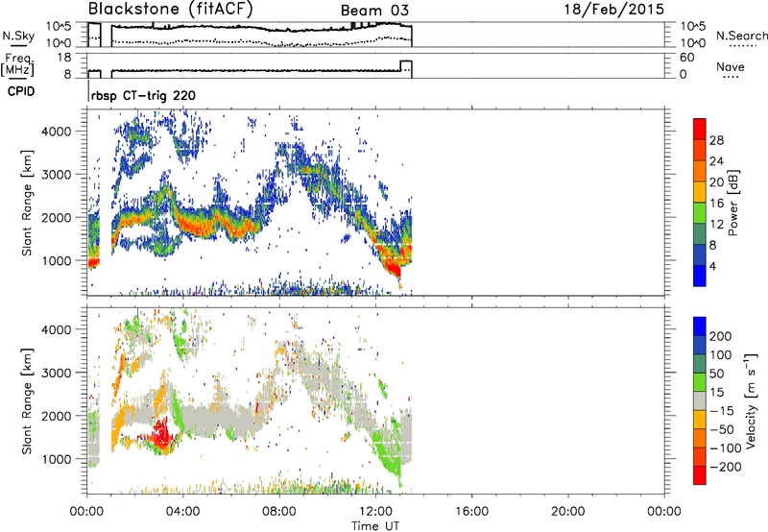Select the 'rbsp CT-trig 220' annotation
768x532 pixels.
143,95
